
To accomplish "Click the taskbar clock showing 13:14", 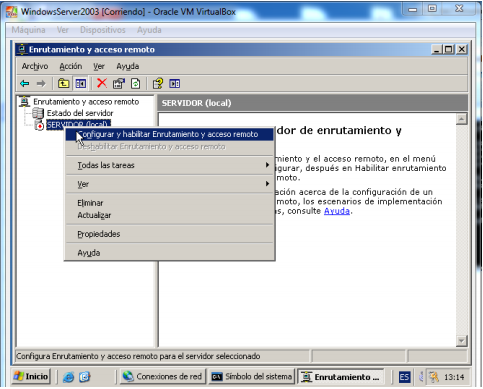I will [x=454, y=377].
